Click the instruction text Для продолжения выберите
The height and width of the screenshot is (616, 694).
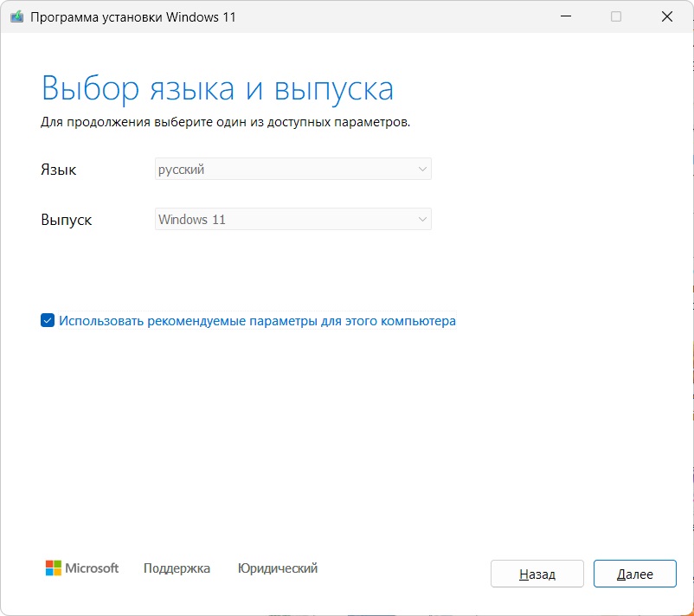tap(225, 122)
